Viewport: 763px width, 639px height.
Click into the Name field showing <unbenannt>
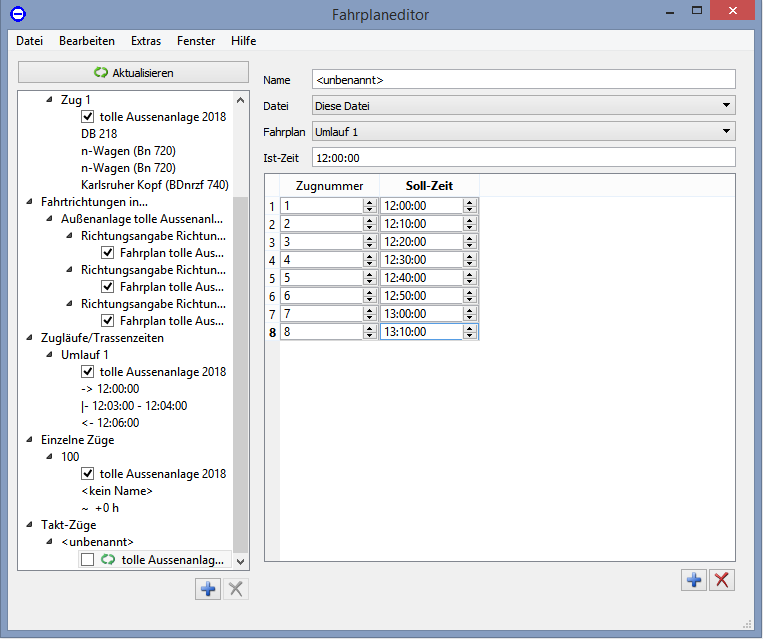524,79
